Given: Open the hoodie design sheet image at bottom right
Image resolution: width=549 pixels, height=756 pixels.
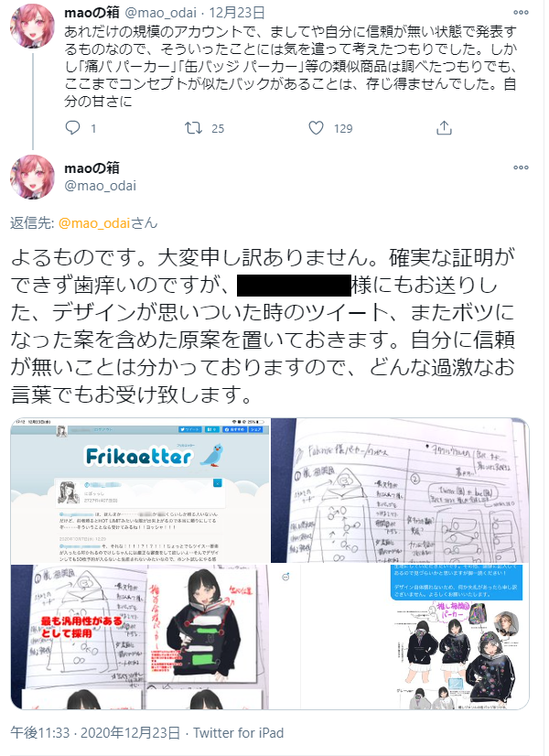Looking at the screenshot, I should click(x=401, y=637).
